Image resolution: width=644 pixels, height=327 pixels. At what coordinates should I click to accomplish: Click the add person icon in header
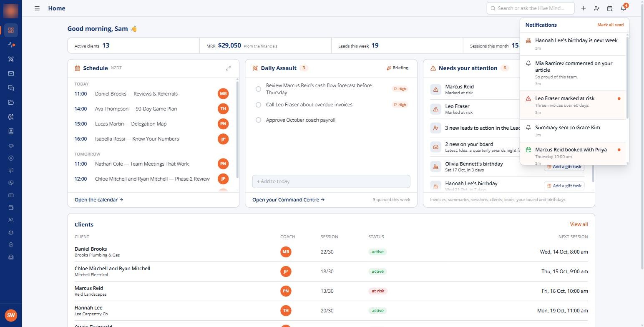click(x=596, y=8)
